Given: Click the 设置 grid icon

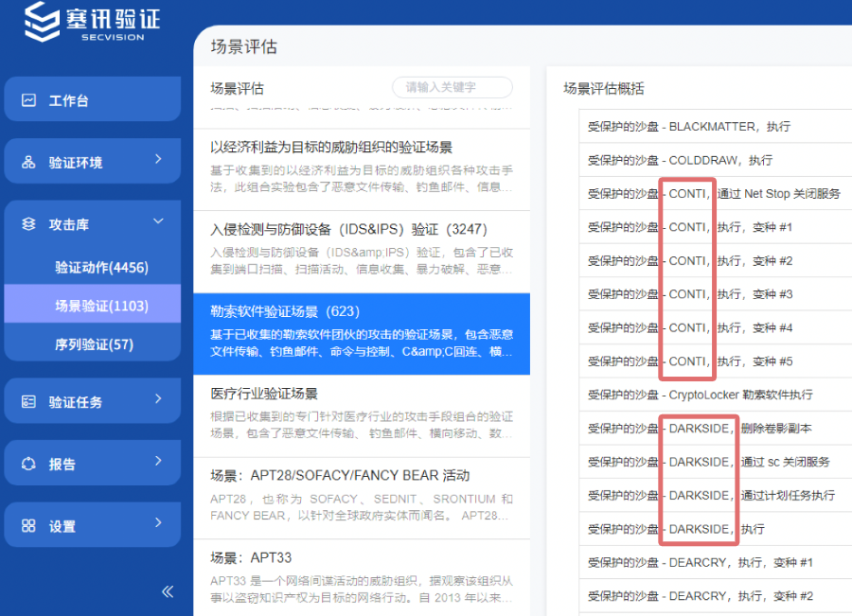Looking at the screenshot, I should [28, 526].
